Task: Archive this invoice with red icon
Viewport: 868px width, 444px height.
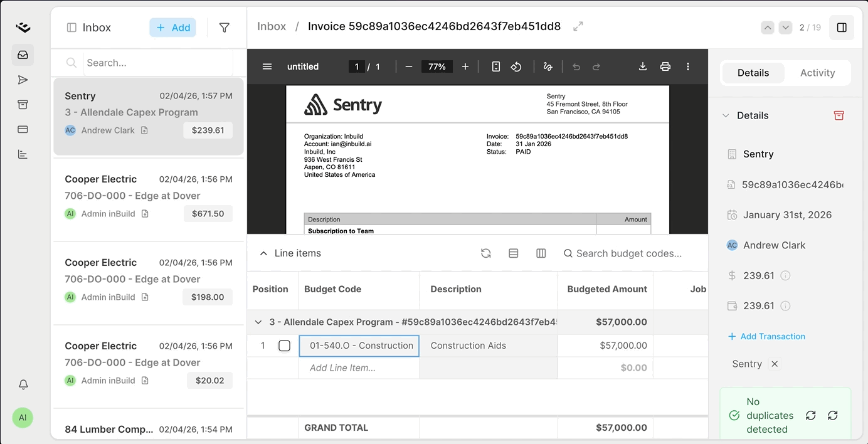Action: coord(839,115)
